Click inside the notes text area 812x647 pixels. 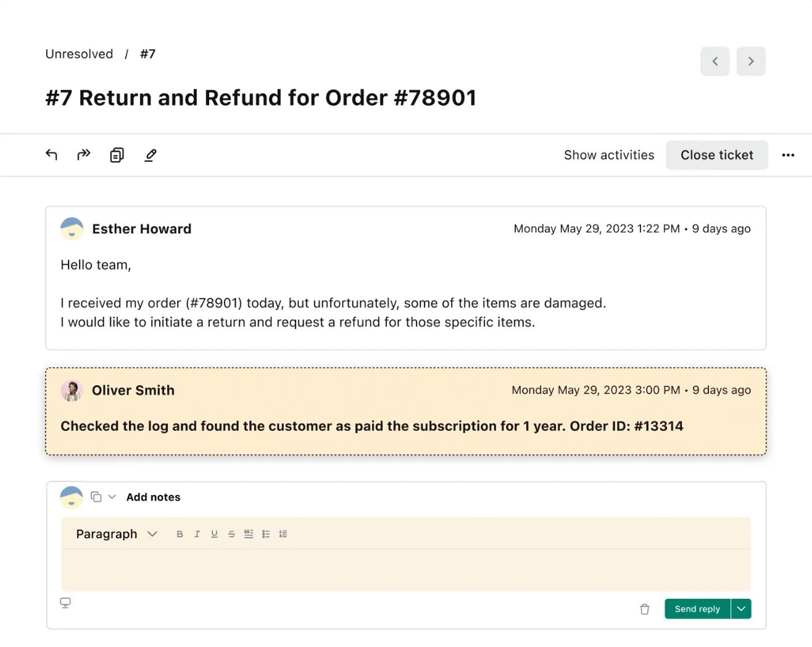(x=406, y=569)
